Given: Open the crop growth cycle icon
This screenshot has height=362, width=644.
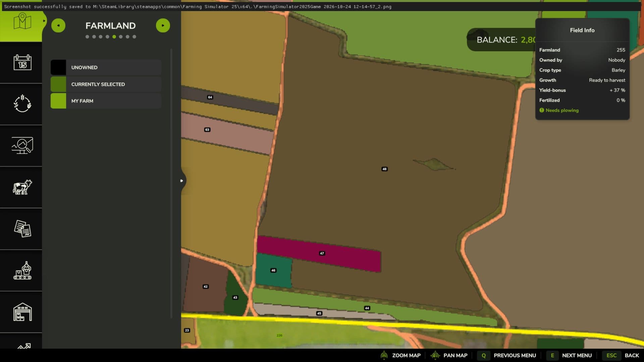Looking at the screenshot, I should [x=22, y=104].
